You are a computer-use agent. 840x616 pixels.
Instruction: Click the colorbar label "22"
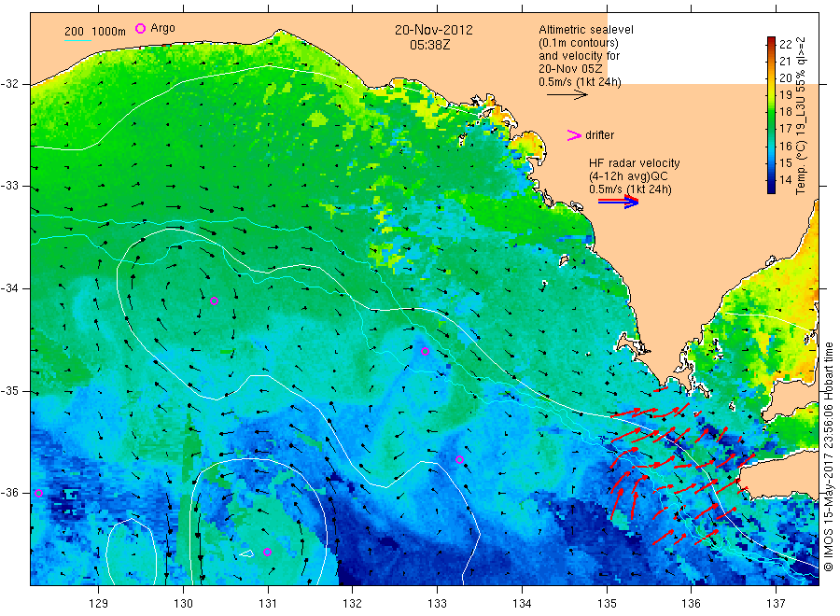(x=785, y=45)
